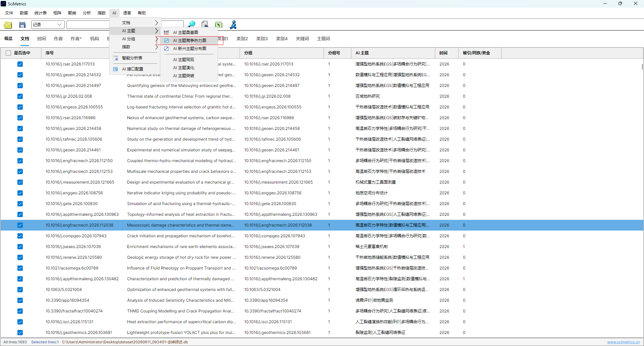Switch to the 作者 tab
Image resolution: width=644 pixels, height=346 pixels.
(x=58, y=39)
